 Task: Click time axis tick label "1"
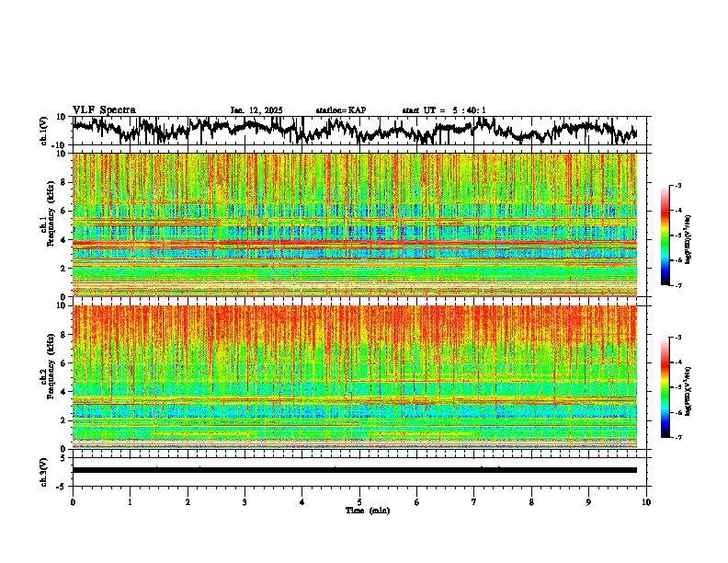pyautogui.click(x=130, y=502)
